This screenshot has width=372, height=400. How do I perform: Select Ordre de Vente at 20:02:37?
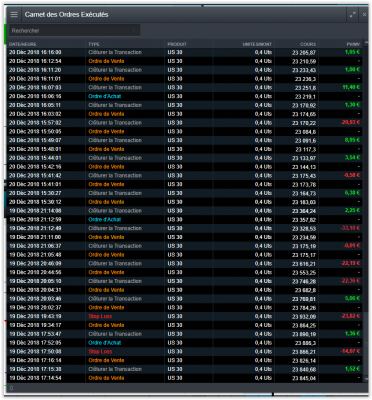tap(106, 307)
